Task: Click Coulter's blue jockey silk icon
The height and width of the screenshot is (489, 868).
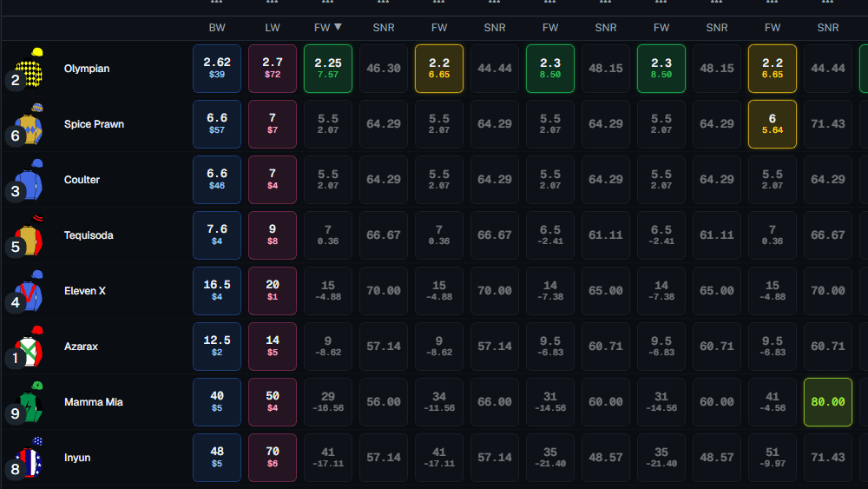Action: click(x=30, y=180)
